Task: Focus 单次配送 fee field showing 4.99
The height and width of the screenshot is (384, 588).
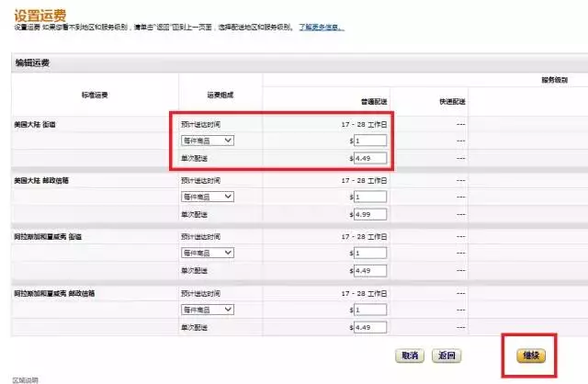Action: (370, 214)
